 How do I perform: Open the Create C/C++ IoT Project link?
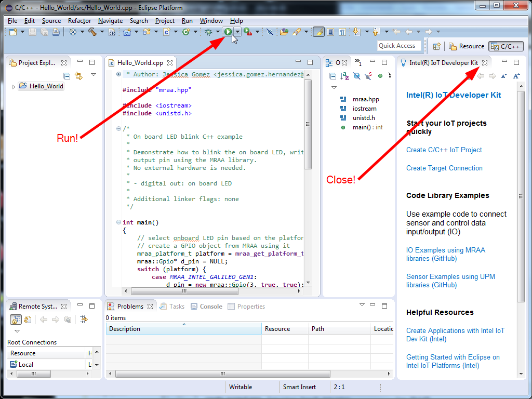[444, 150]
